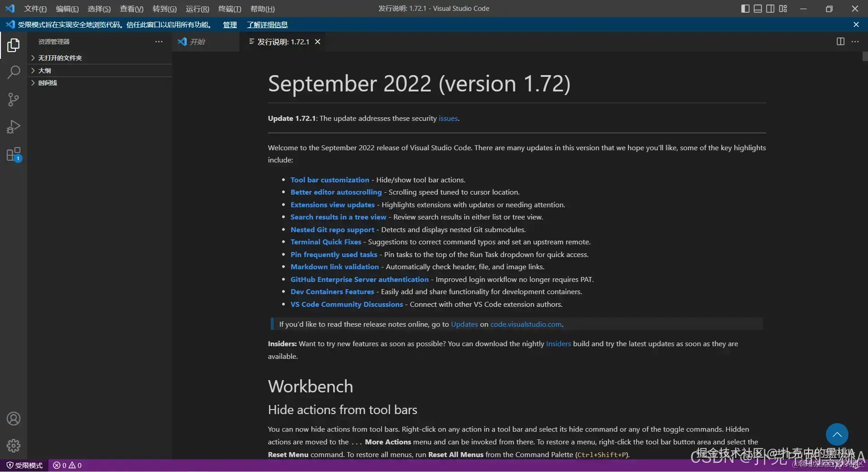Open the 运行(R) menu

[x=197, y=9]
